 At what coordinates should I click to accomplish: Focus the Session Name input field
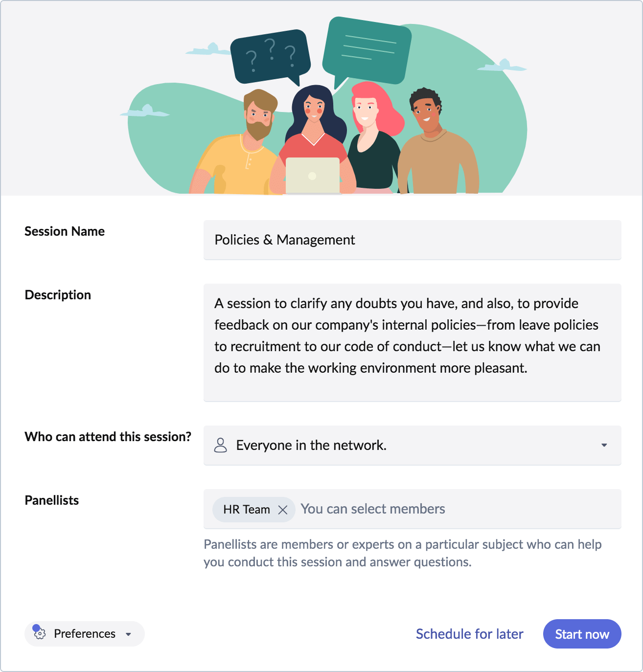[412, 240]
